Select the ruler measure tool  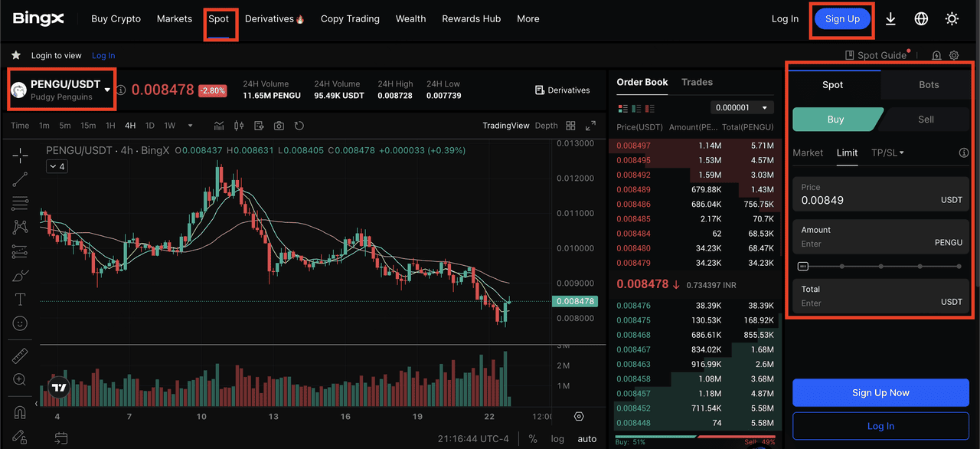click(20, 356)
